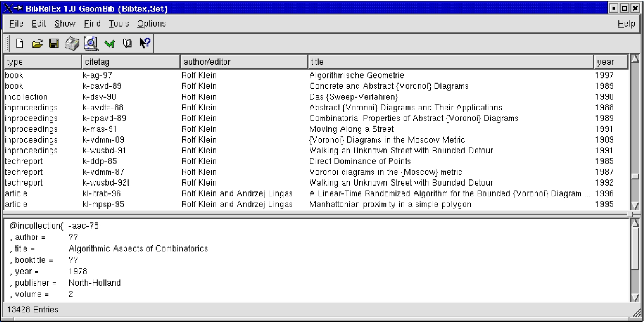
Task: Click the entry list scrollbar up arrow
Action: coord(635,59)
